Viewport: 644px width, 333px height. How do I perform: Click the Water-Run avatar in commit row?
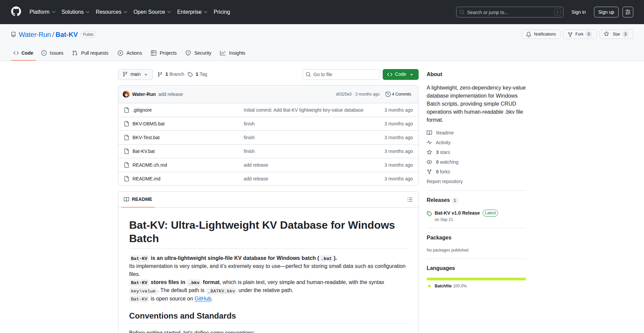pos(126,94)
